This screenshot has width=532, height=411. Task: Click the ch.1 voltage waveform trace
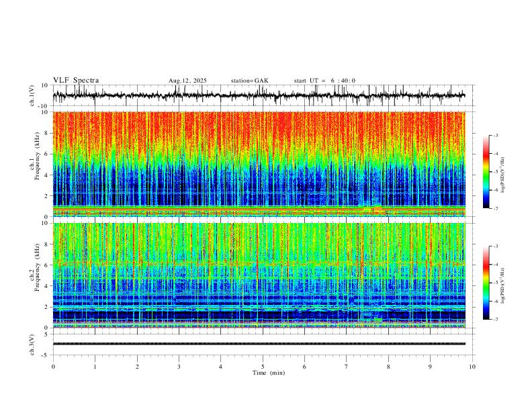pyautogui.click(x=259, y=95)
